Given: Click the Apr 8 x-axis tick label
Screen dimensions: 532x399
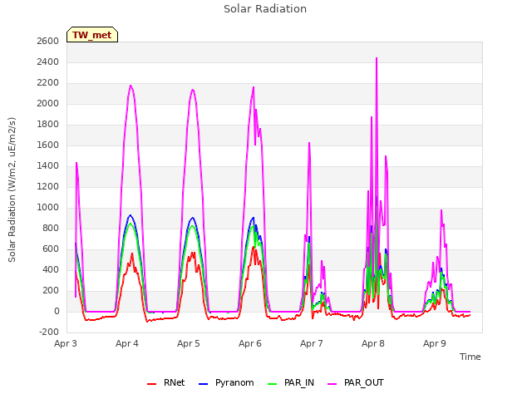Looking at the screenshot, I should 373,343.
